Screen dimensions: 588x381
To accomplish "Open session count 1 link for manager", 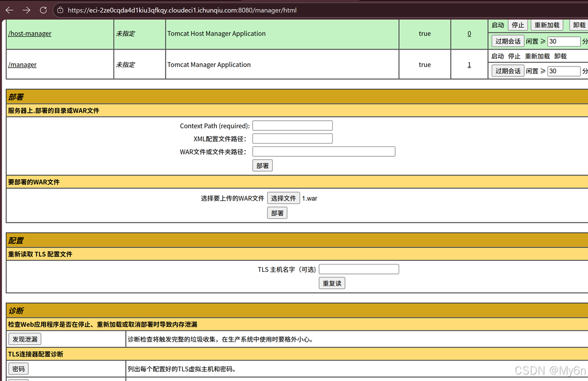I will tap(469, 64).
